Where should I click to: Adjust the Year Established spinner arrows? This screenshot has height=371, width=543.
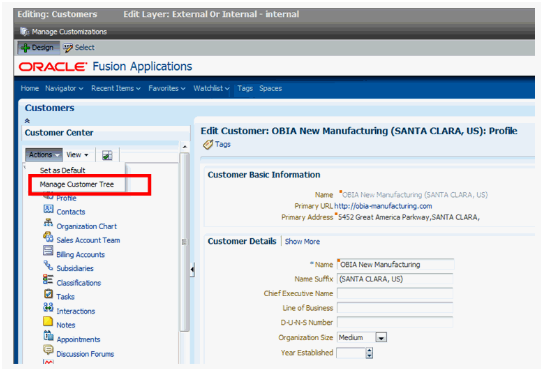369,353
